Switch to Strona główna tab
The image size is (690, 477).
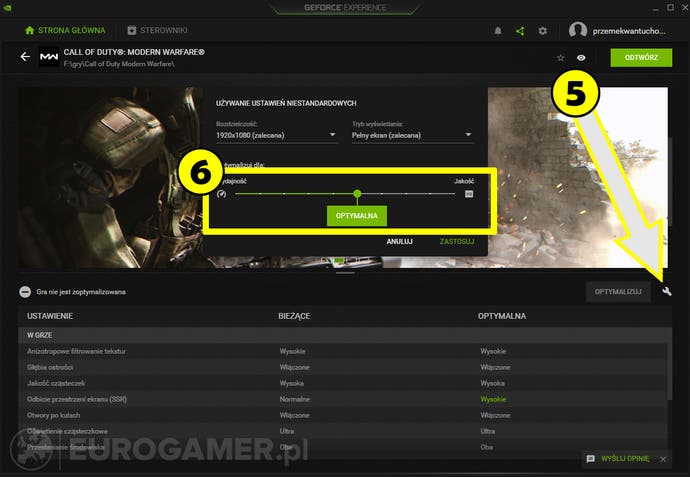tap(65, 30)
